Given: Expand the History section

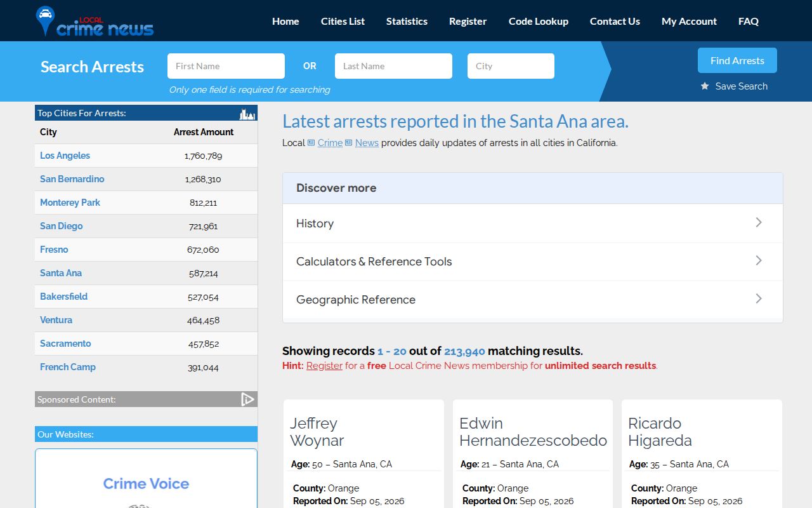Looking at the screenshot, I should 533,223.
